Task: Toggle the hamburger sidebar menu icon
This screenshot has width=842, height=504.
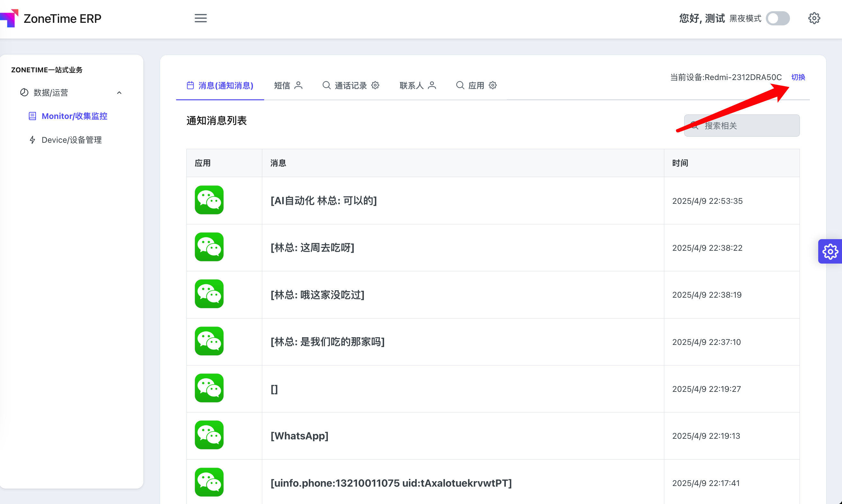Action: coord(201,18)
